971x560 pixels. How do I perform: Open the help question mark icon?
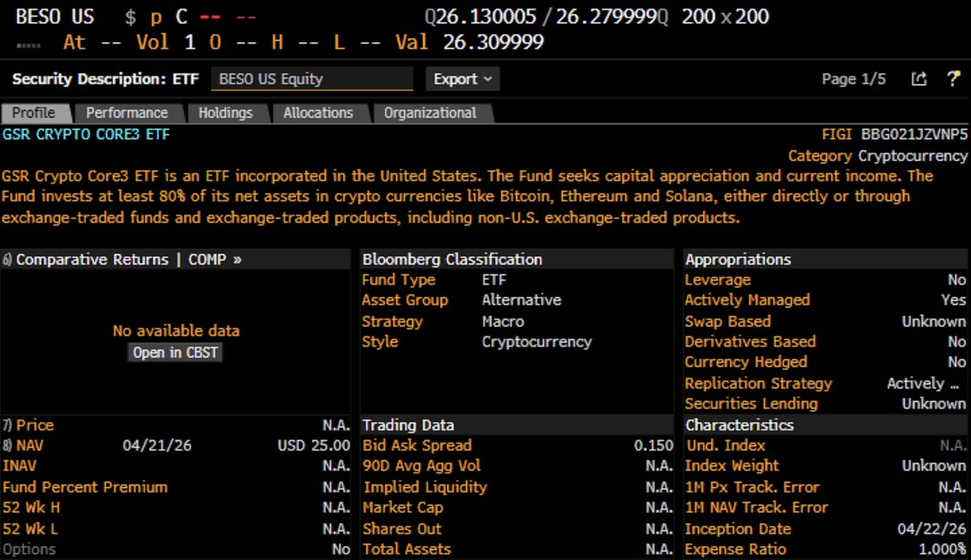tap(953, 78)
